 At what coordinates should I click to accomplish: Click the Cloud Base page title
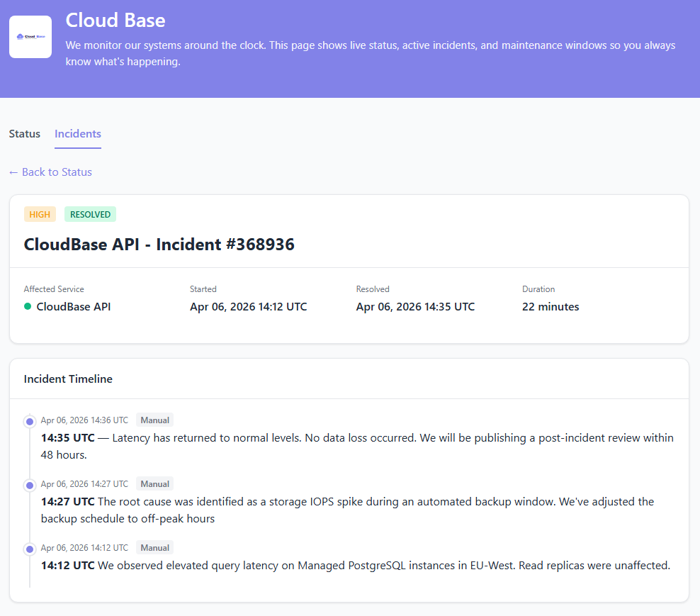click(115, 20)
